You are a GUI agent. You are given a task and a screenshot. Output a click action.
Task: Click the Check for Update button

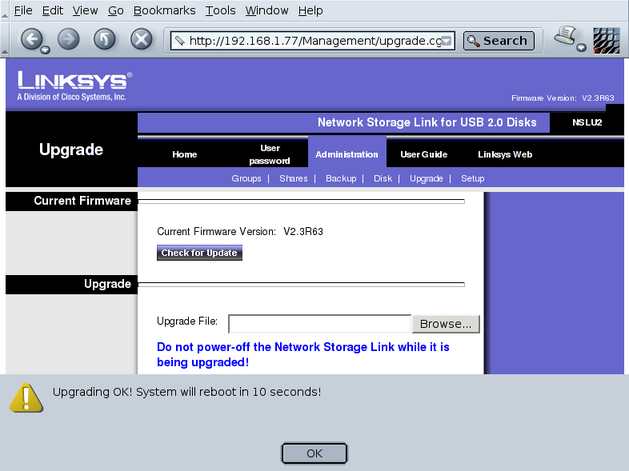click(199, 253)
